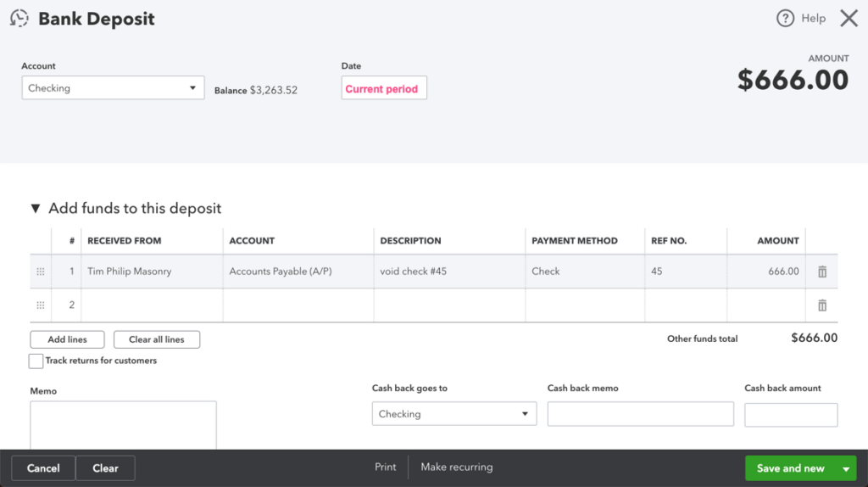The width and height of the screenshot is (868, 487).
Task: Click the PAYMENT METHOD column header
Action: [575, 241]
